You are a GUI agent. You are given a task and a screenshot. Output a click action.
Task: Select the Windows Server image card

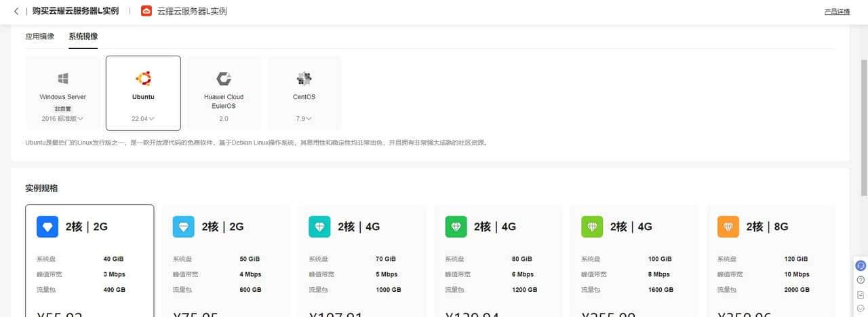point(62,93)
